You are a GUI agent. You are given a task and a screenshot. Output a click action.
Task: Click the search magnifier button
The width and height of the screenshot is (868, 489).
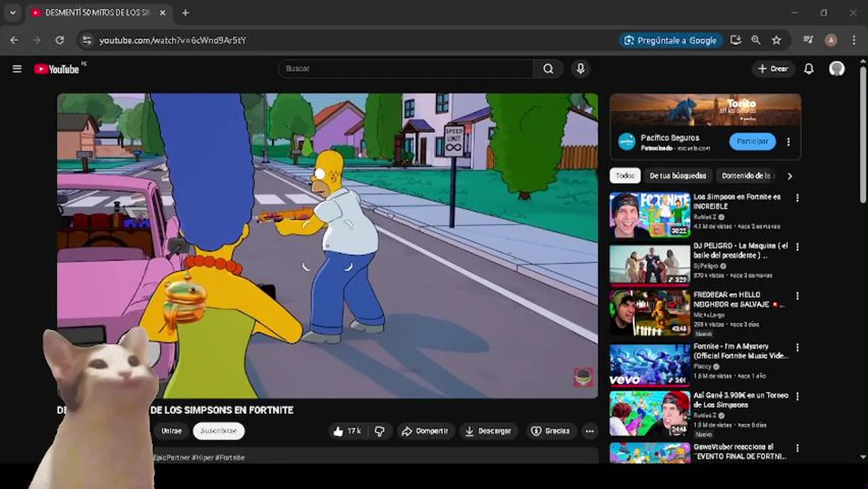click(x=548, y=69)
